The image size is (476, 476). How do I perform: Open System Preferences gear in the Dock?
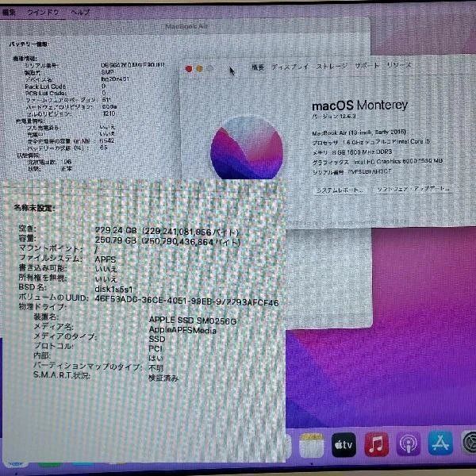[x=469, y=443]
